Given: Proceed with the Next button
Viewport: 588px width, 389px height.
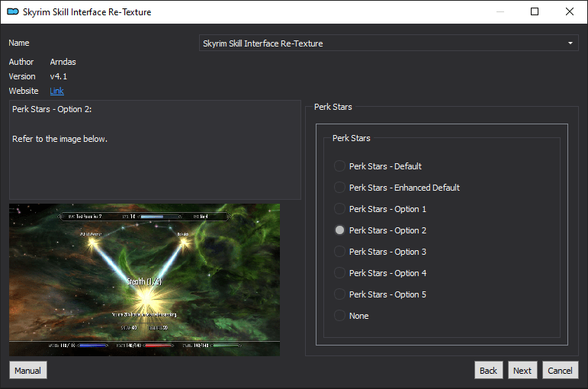Looking at the screenshot, I should pos(522,370).
